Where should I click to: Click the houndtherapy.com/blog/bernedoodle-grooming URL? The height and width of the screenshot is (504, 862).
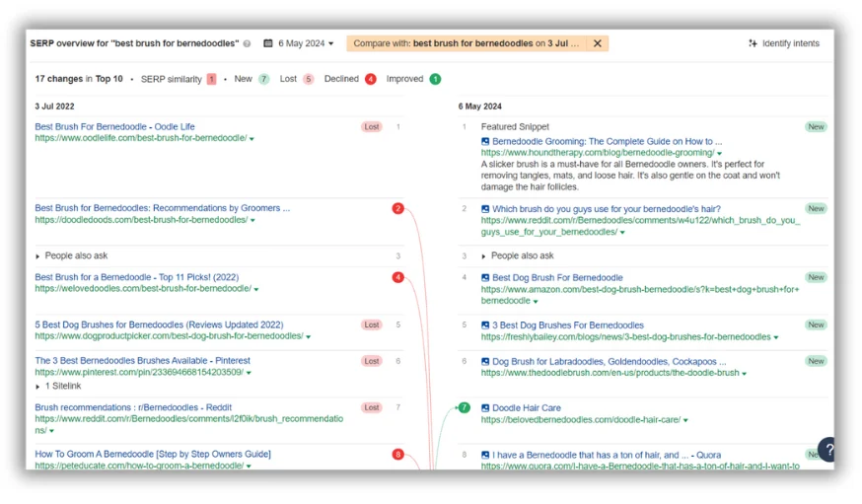598,153
